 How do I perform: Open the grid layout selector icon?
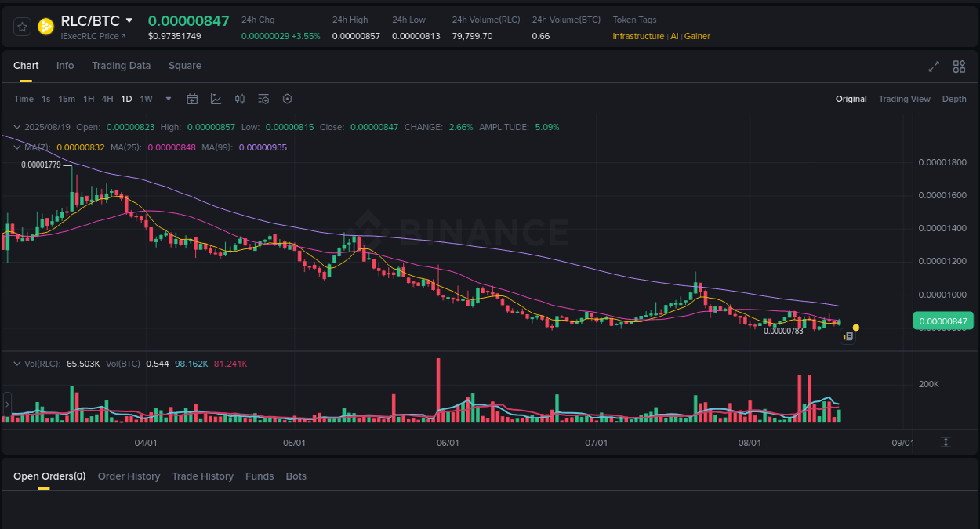tap(959, 67)
